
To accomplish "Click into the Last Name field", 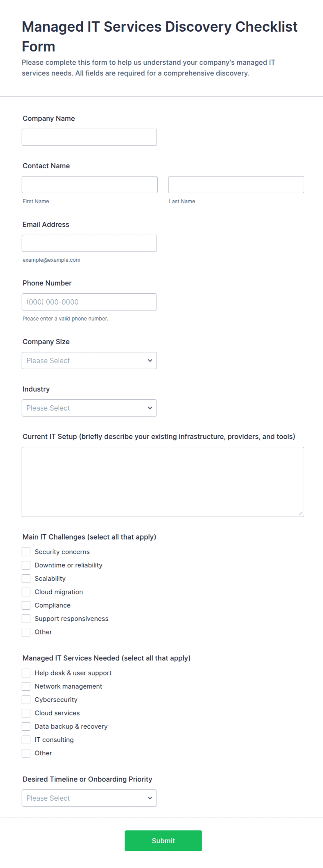I will click(236, 185).
